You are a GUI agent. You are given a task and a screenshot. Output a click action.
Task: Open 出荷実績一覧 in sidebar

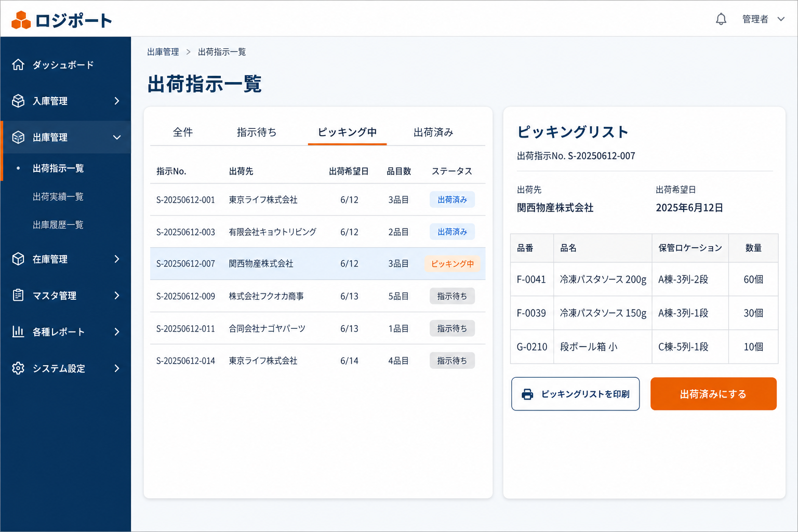pyautogui.click(x=58, y=196)
